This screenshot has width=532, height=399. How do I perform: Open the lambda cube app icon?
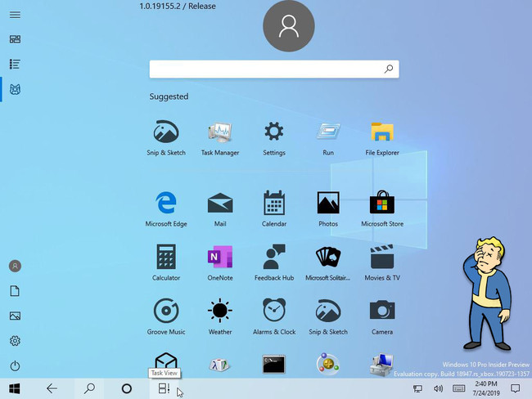[219, 365]
